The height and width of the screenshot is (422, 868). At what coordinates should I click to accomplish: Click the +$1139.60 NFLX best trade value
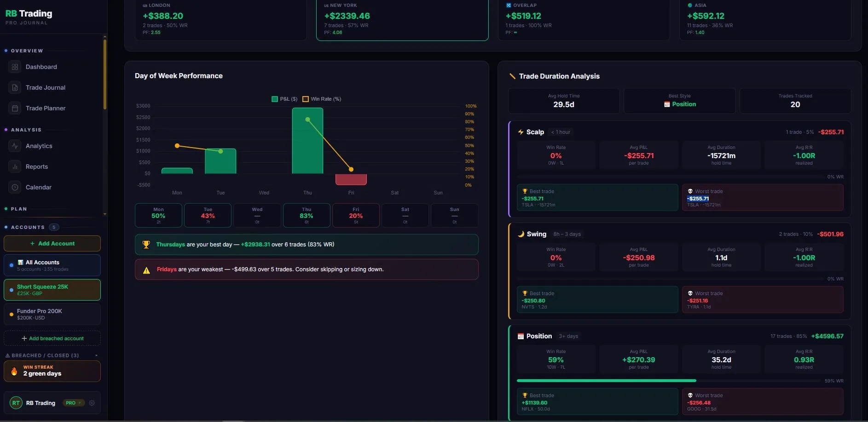pyautogui.click(x=534, y=403)
